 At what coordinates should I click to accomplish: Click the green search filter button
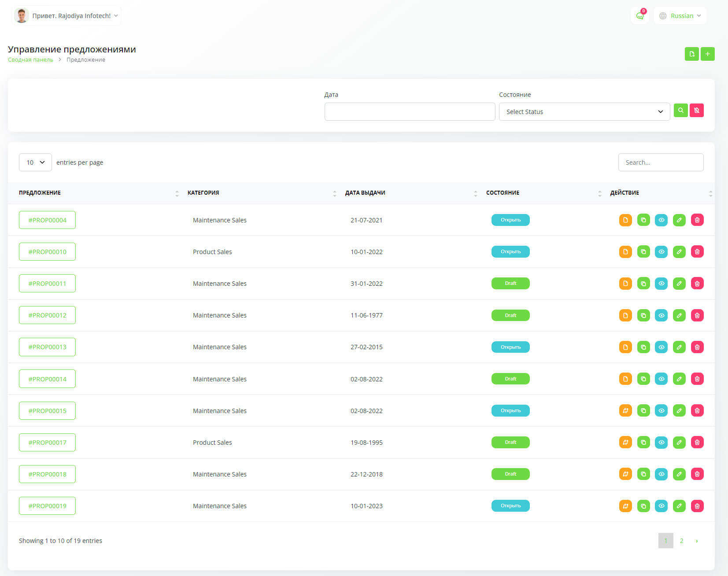(x=680, y=111)
